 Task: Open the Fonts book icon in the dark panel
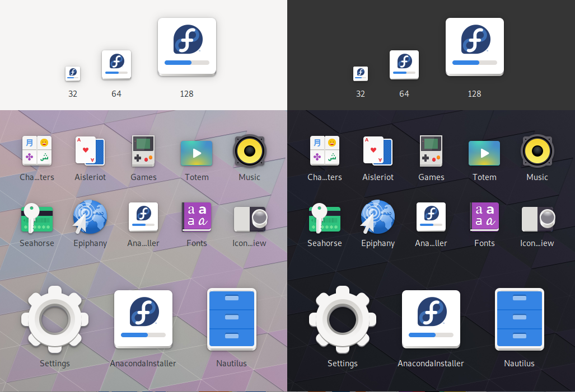pos(484,217)
